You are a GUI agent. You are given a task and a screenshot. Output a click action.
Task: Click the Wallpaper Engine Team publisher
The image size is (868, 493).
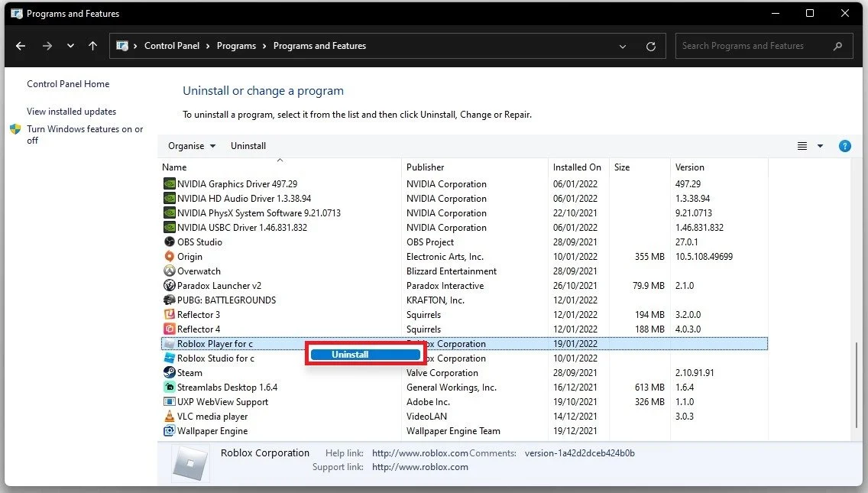453,430
